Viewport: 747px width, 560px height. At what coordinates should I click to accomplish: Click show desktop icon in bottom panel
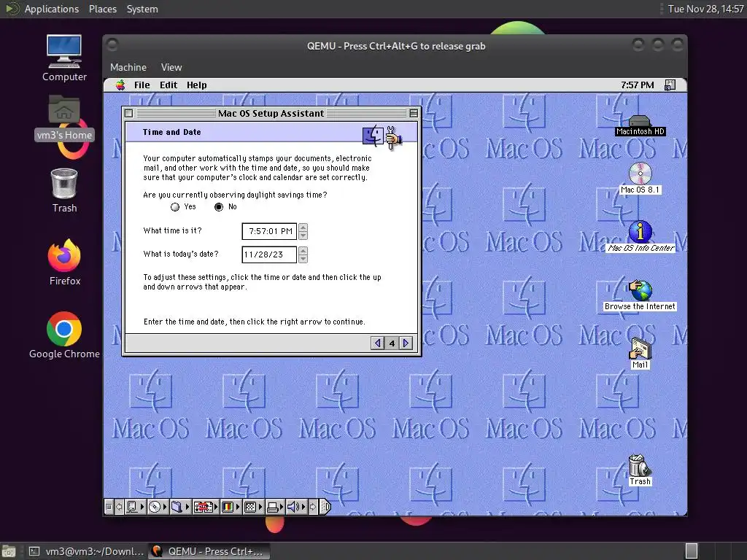[9, 551]
